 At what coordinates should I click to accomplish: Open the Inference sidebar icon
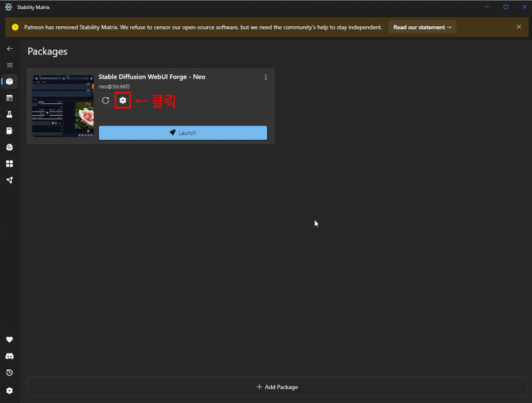pos(10,98)
